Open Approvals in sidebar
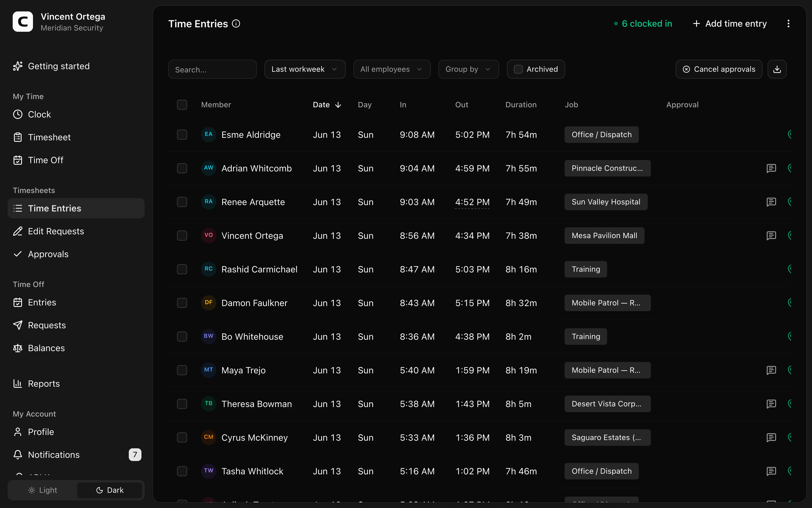The height and width of the screenshot is (508, 812). [76, 254]
